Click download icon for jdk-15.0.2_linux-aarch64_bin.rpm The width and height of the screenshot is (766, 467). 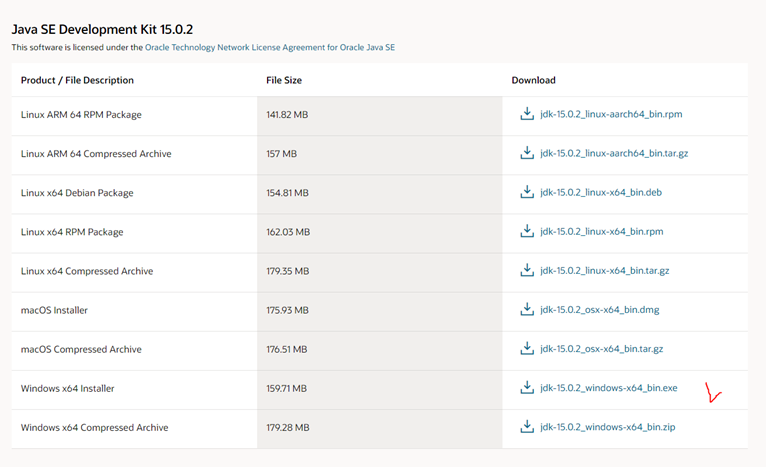pyautogui.click(x=527, y=114)
